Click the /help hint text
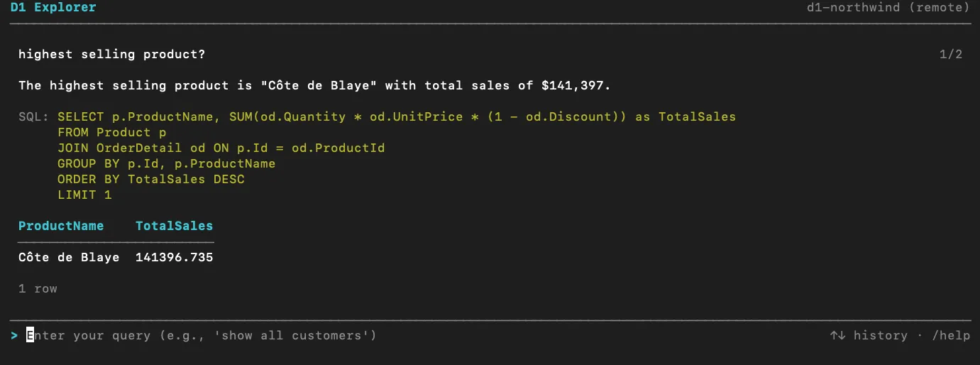The height and width of the screenshot is (365, 980). pos(950,335)
